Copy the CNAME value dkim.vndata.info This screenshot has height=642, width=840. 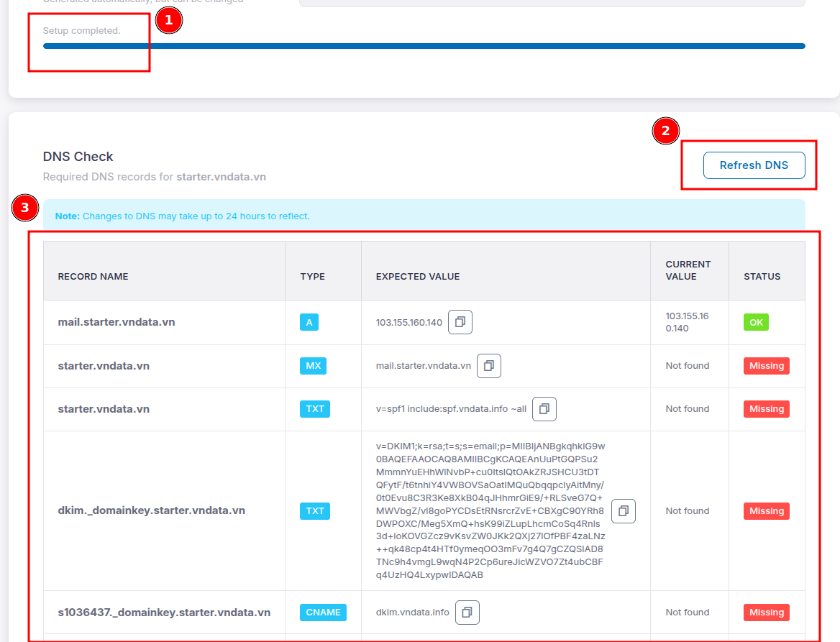click(x=467, y=612)
